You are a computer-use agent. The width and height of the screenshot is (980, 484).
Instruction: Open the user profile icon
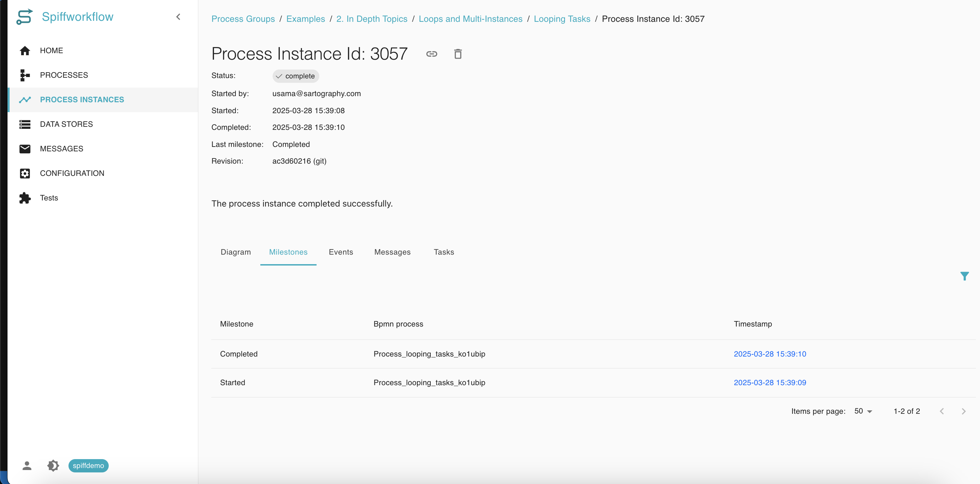27,465
